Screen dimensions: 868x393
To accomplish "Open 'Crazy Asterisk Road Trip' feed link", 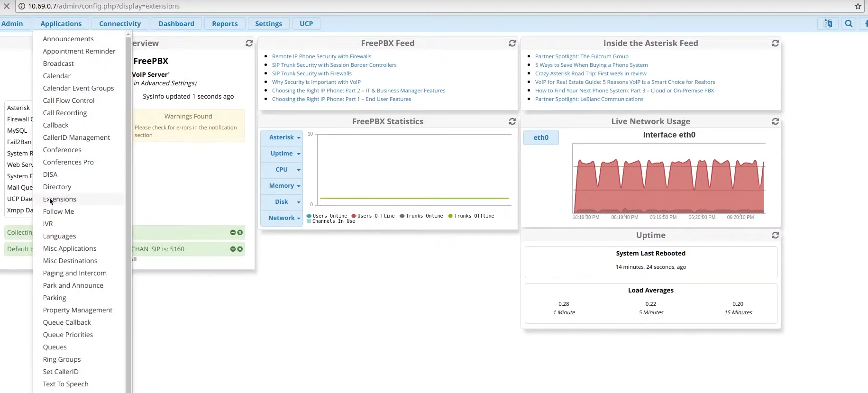I will coord(591,73).
